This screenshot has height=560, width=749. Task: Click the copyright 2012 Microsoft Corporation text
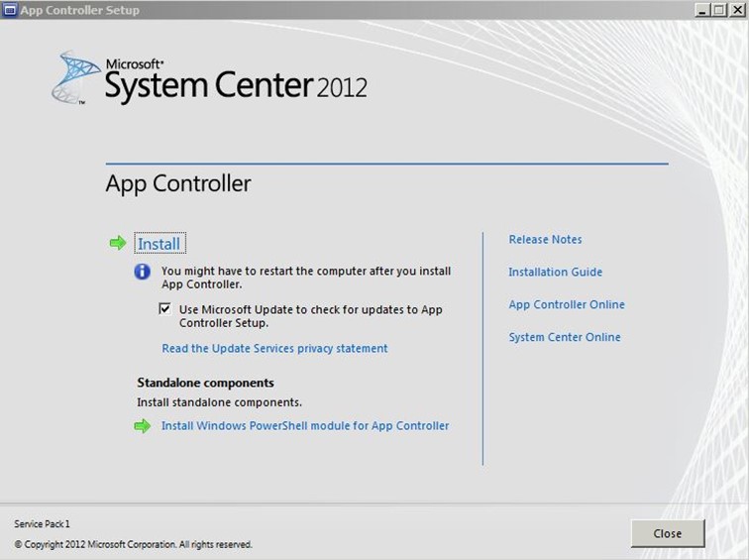(x=134, y=544)
